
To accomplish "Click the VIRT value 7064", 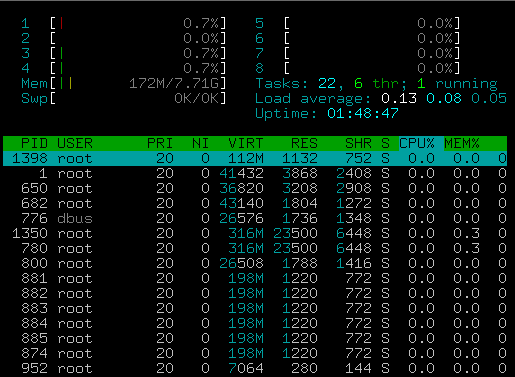I will 246,368.
